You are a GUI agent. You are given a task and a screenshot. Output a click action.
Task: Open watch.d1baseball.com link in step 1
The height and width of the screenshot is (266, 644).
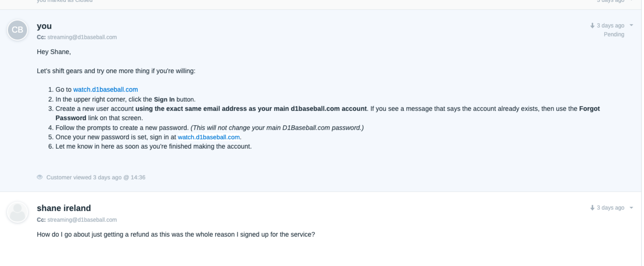pos(105,90)
